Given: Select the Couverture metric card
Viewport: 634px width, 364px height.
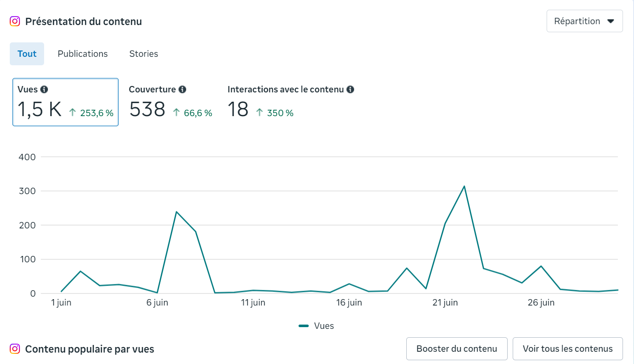Looking at the screenshot, I should click(170, 102).
